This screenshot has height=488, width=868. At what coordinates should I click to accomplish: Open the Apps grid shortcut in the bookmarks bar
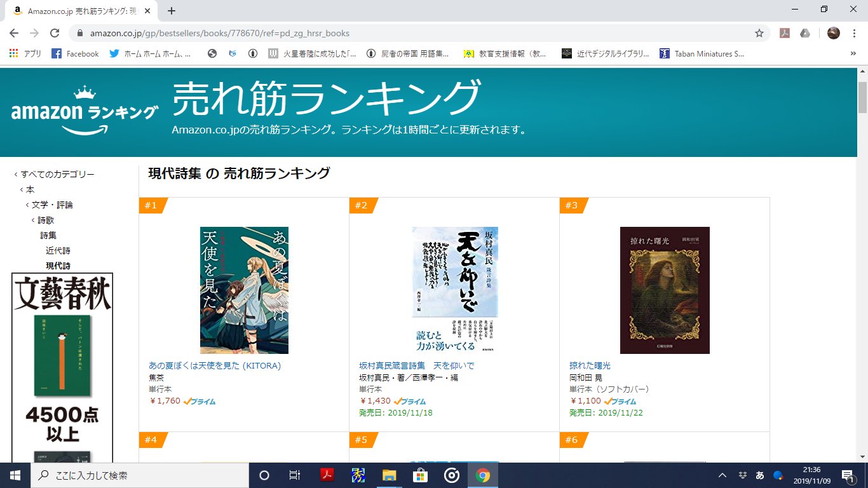pos(25,54)
